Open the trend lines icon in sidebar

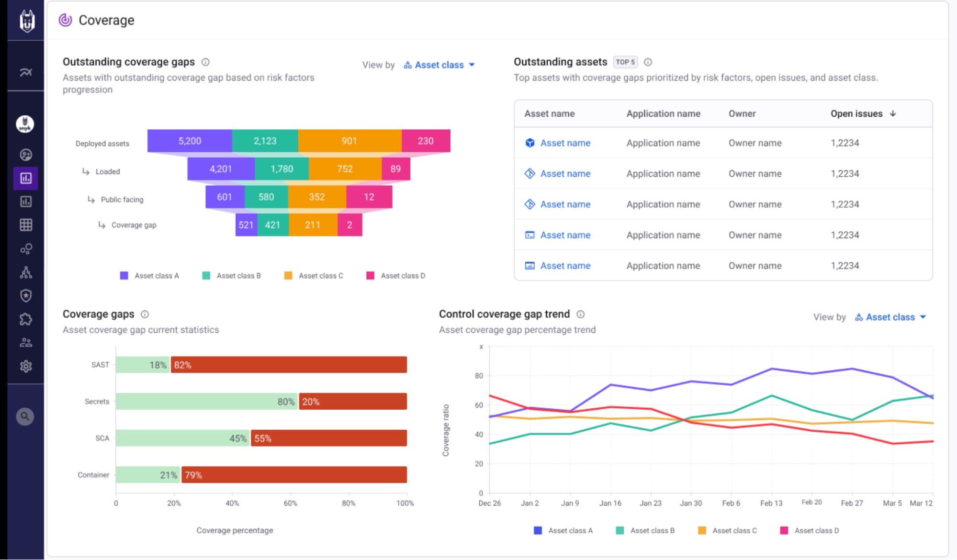pyautogui.click(x=26, y=72)
